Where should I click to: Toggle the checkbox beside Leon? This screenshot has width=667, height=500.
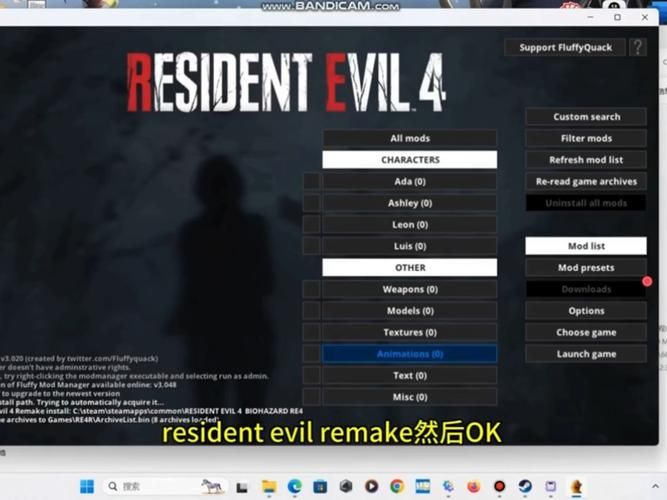312,225
